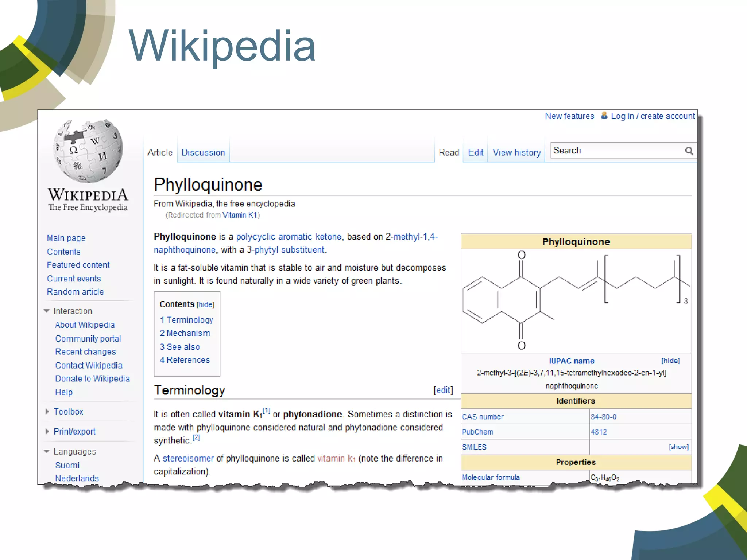
Task: Open the Molecular formula link
Action: pos(491,477)
